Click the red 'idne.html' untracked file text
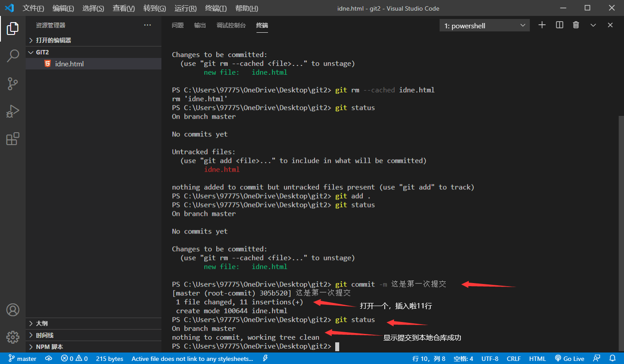The image size is (624, 364). (222, 169)
